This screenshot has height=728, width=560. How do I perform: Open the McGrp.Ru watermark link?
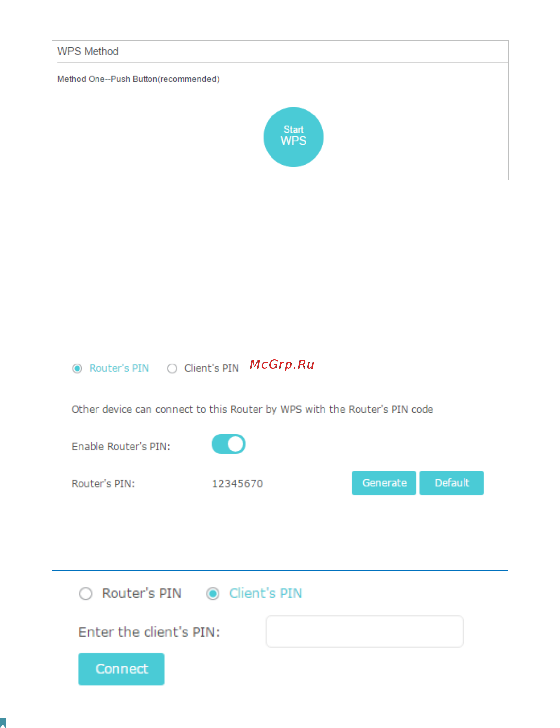282,364
